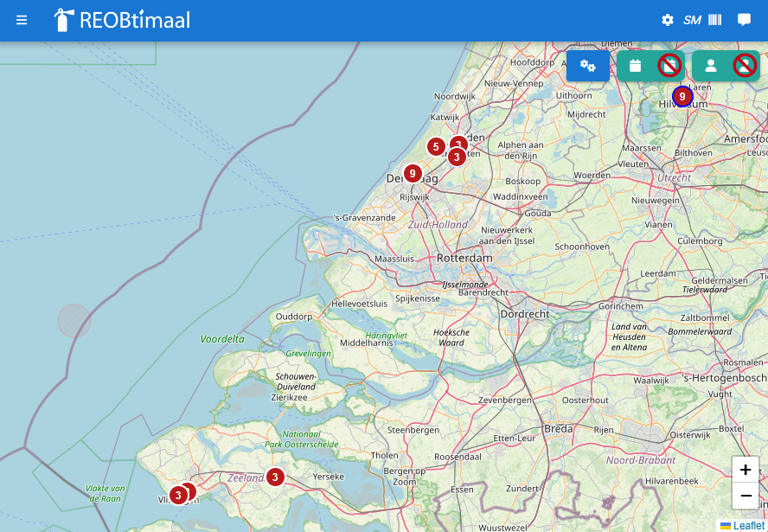The image size is (768, 532).
Task: Zoom out of the map
Action: (746, 496)
